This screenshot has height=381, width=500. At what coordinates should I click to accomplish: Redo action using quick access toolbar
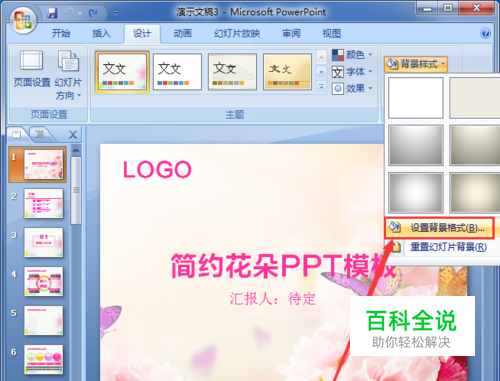[x=93, y=13]
